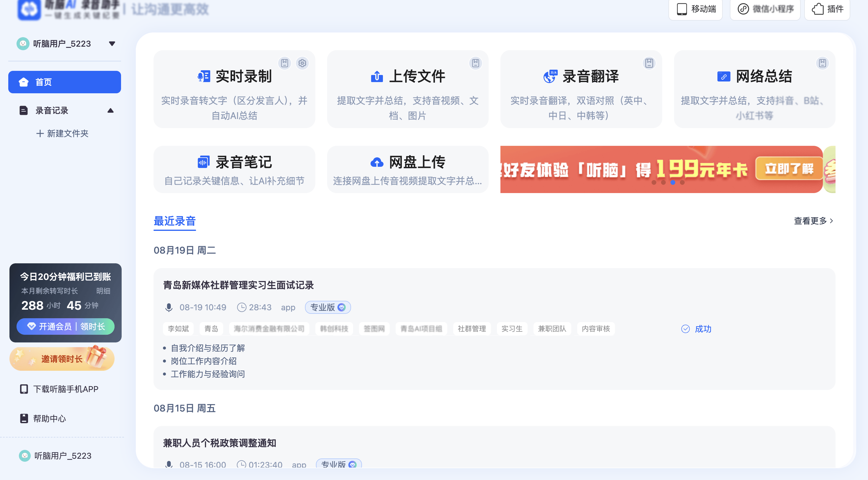Viewport: 868px width, 480px height.
Task: Open the 青岛新媒体社群管理实习生面试记录 recording
Action: 238,285
